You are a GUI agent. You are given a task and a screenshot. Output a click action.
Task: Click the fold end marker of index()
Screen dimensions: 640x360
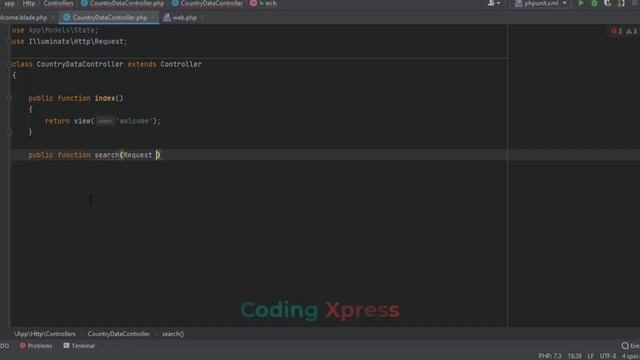(x=9, y=132)
